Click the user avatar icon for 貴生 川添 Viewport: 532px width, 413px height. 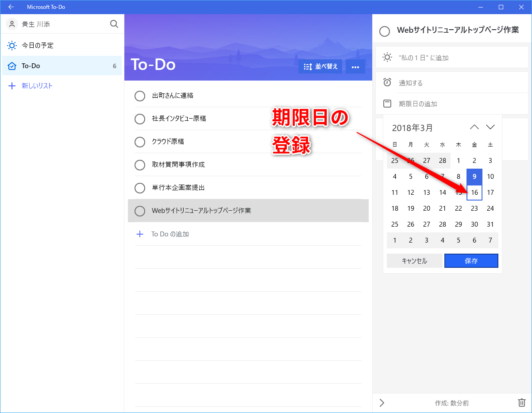(x=12, y=24)
